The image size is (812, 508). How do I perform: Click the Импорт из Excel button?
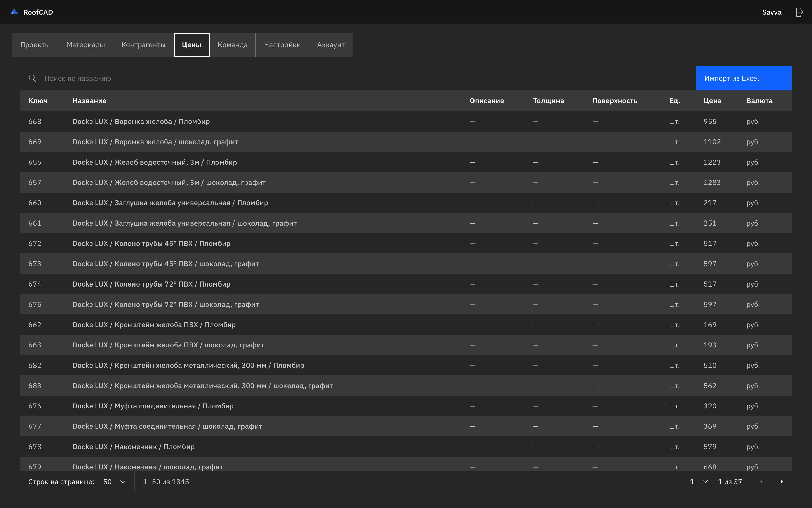click(x=743, y=78)
